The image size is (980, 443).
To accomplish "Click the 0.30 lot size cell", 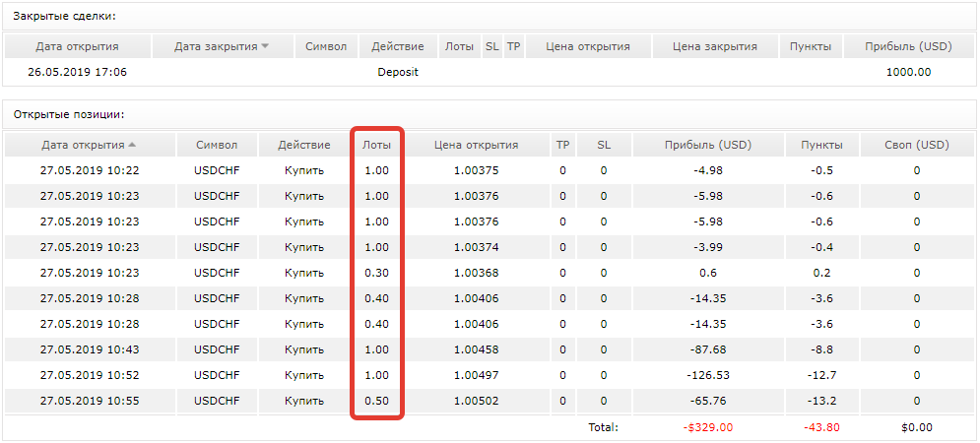I will (x=376, y=273).
